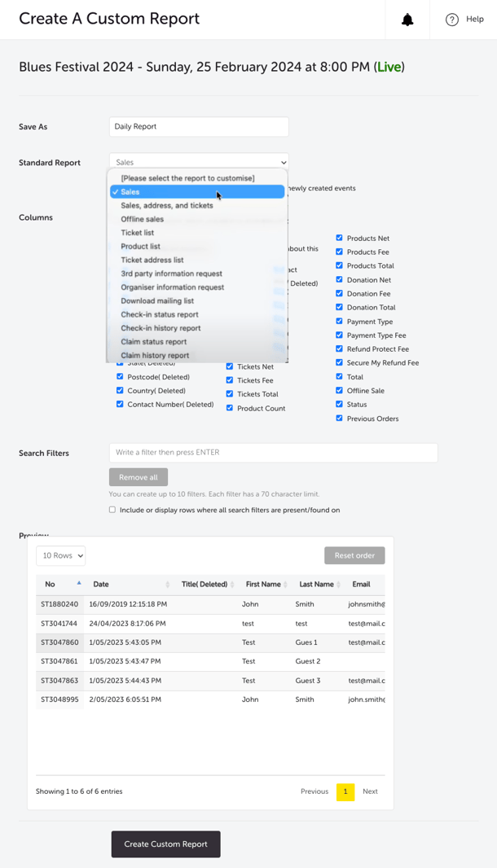
Task: Click the Email column header
Action: (361, 585)
